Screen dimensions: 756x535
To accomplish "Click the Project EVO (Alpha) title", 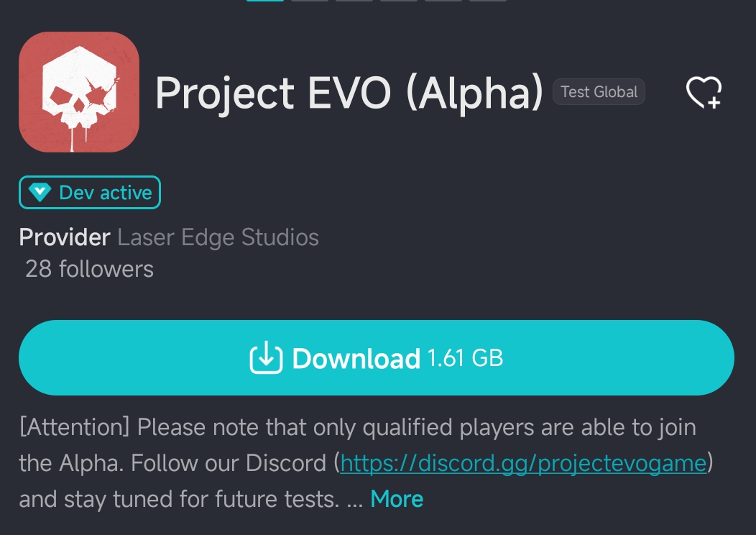I will tap(349, 93).
